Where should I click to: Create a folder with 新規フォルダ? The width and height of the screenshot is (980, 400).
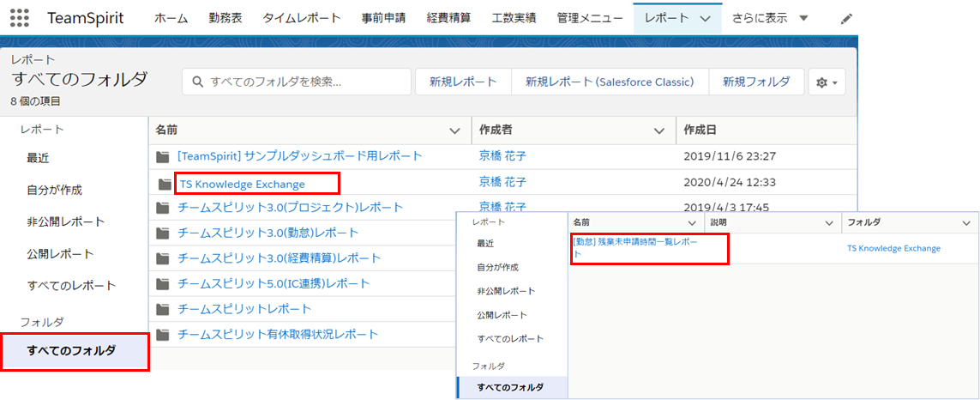[x=756, y=82]
